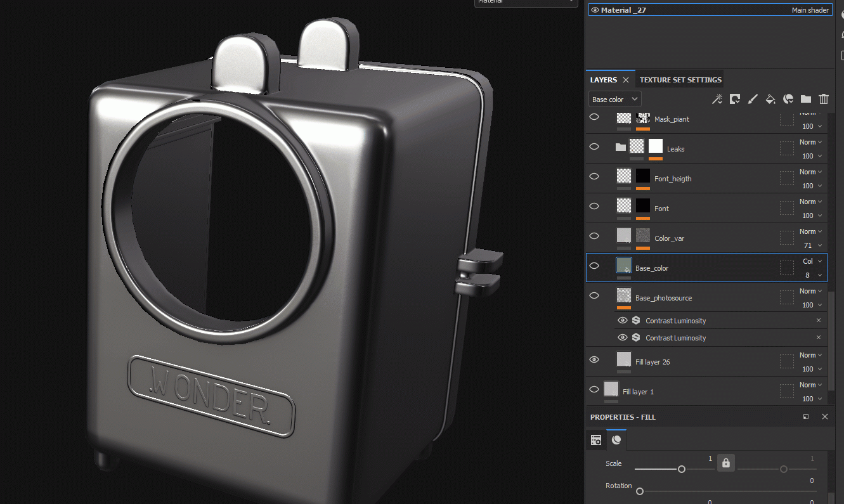Delete selected layer with trash icon
The image size is (844, 504).
click(824, 99)
